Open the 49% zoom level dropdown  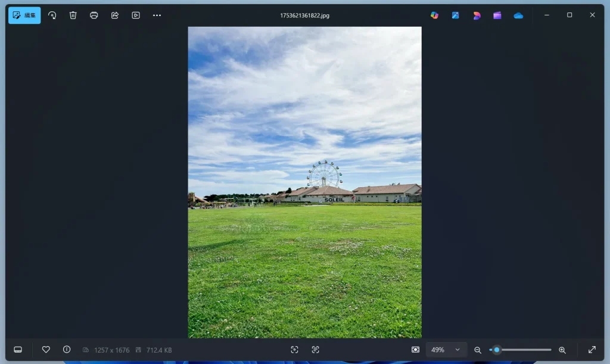446,350
